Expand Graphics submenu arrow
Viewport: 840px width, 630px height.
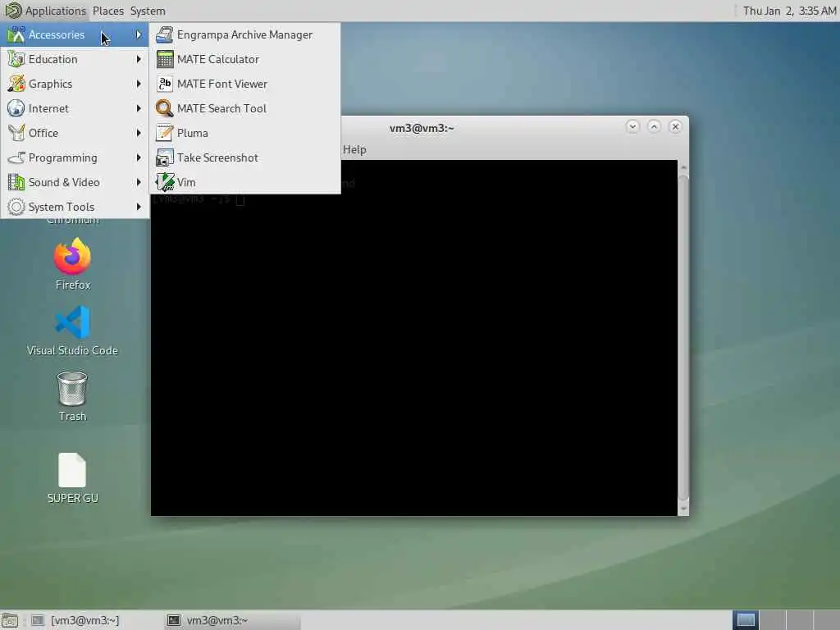click(139, 84)
